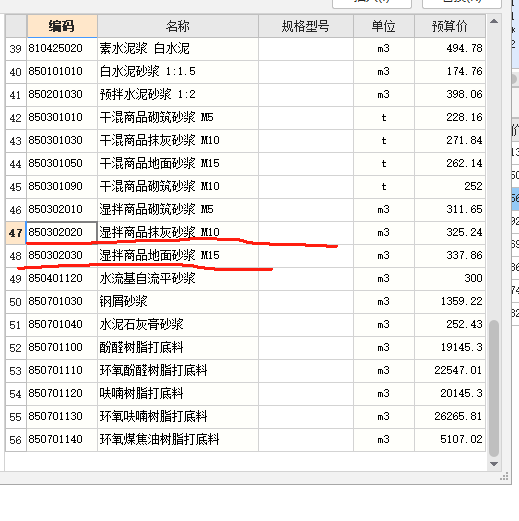Image resolution: width=519 pixels, height=521 pixels.
Task: Select code cell 850701030
Action: click(x=62, y=302)
